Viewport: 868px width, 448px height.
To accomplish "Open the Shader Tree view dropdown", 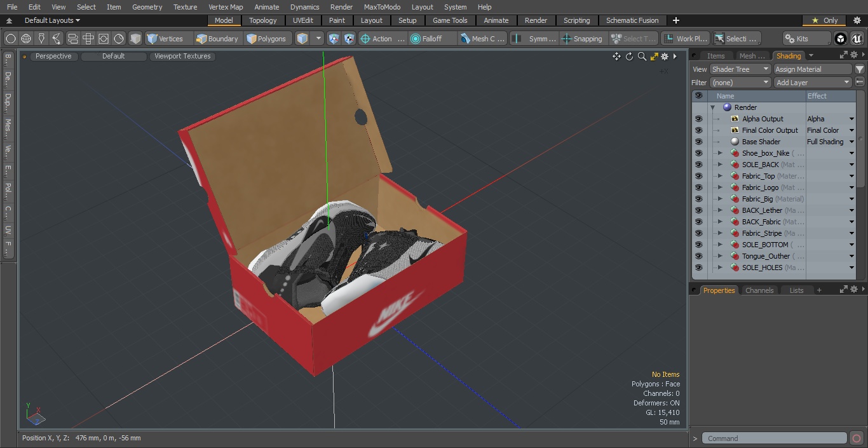I will (740, 69).
